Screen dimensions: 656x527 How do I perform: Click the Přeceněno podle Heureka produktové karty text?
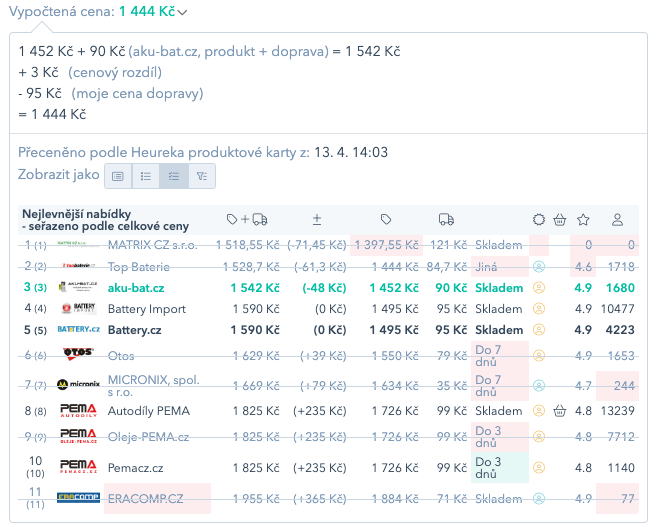(164, 152)
